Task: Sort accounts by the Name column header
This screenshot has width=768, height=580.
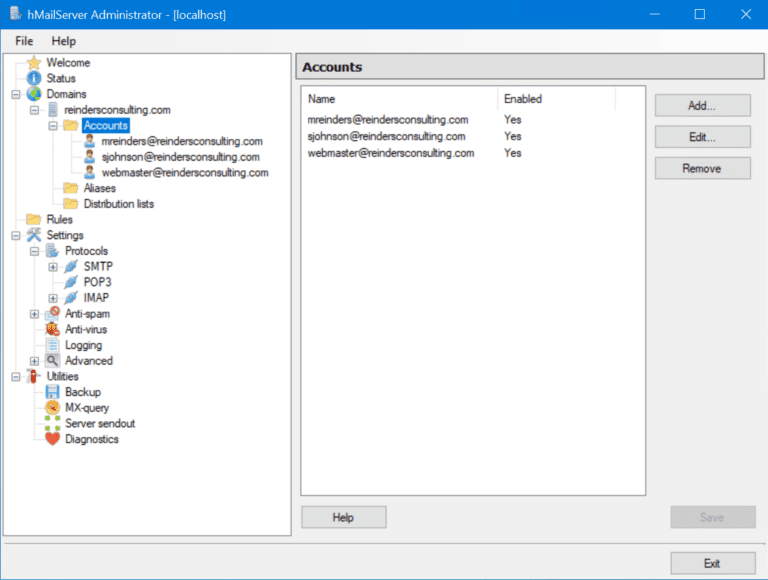Action: (x=400, y=99)
